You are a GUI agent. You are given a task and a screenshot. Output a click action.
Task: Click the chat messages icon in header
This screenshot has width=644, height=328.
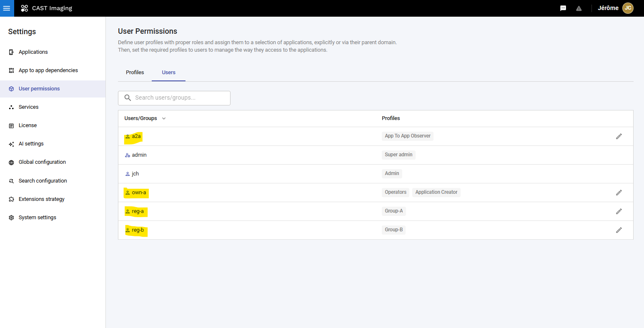click(x=563, y=8)
